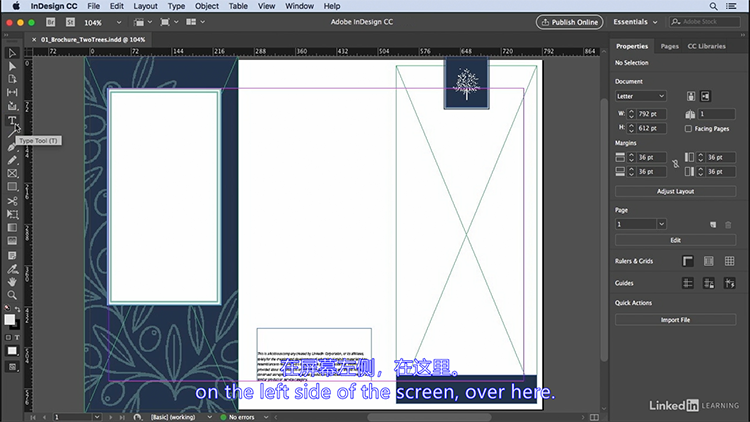
Task: Click the Adobe Stock search field
Action: (x=705, y=22)
